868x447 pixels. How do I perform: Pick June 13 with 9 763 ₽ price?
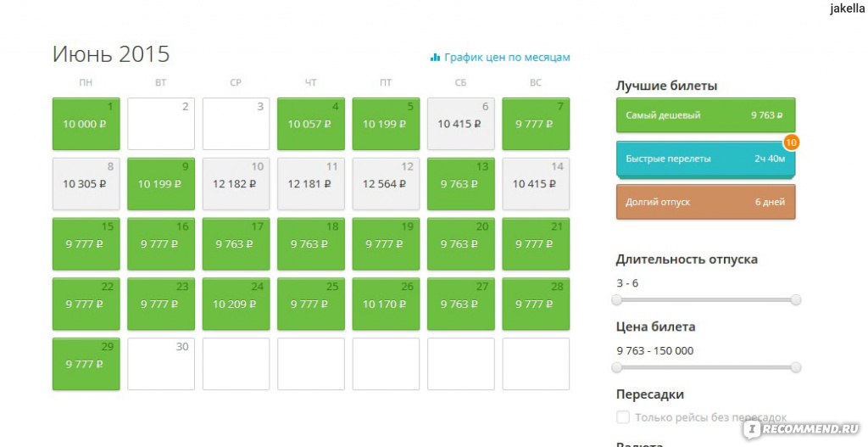coord(460,184)
